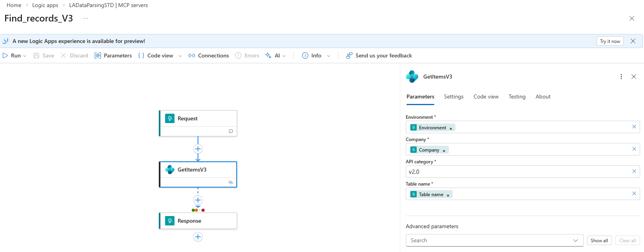The image size is (644, 252).
Task: Remove the Environment token from the field
Action: [x=451, y=128]
